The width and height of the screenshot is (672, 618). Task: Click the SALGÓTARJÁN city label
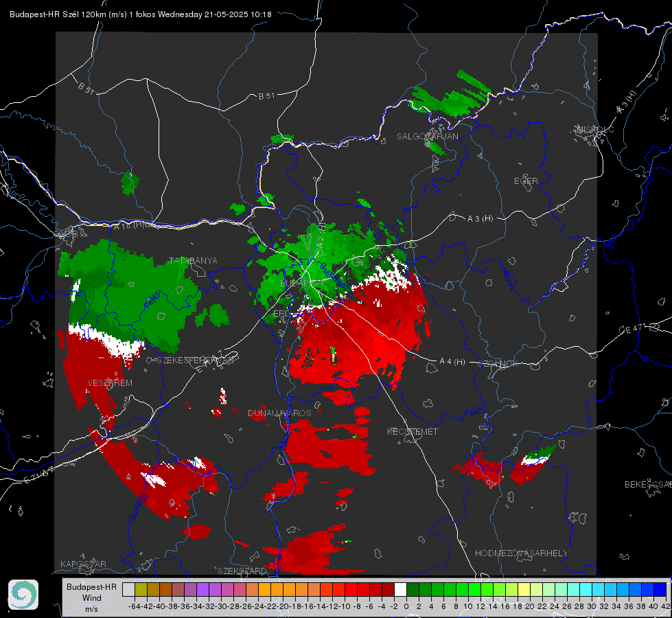pos(427,137)
